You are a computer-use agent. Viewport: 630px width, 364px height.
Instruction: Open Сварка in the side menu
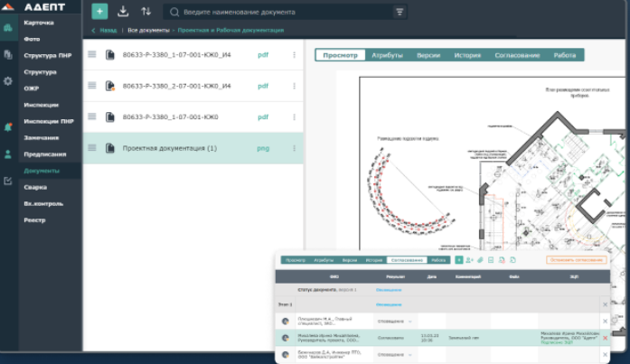[x=35, y=187]
